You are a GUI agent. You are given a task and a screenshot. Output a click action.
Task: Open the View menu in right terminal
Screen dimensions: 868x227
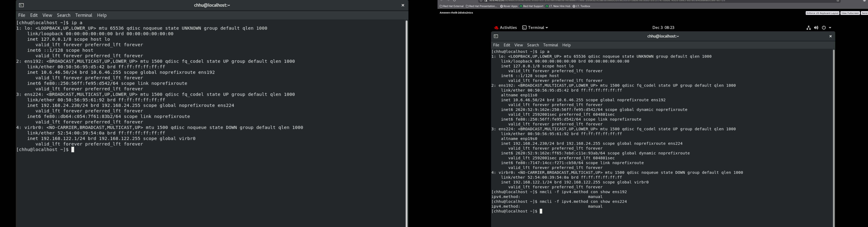tap(518, 45)
